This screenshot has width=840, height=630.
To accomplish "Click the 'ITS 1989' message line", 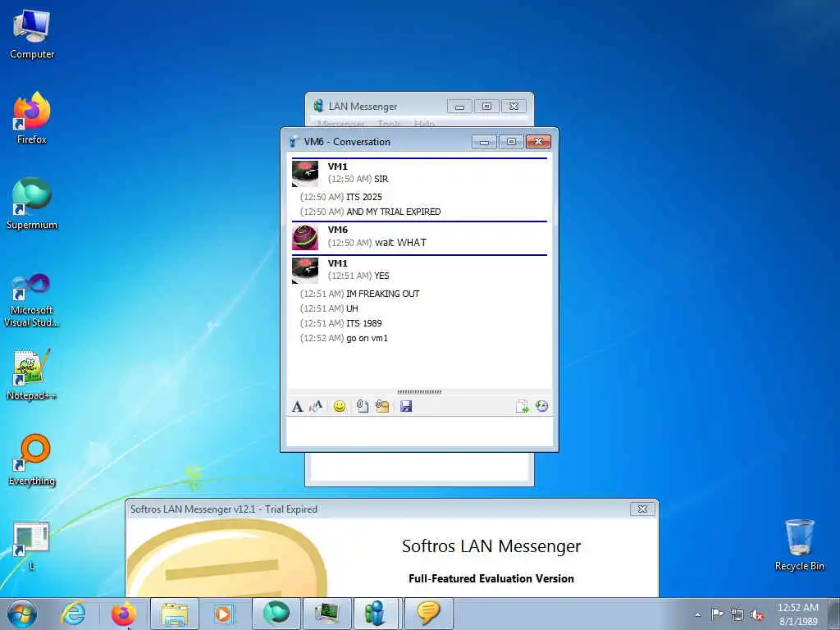I will (364, 323).
